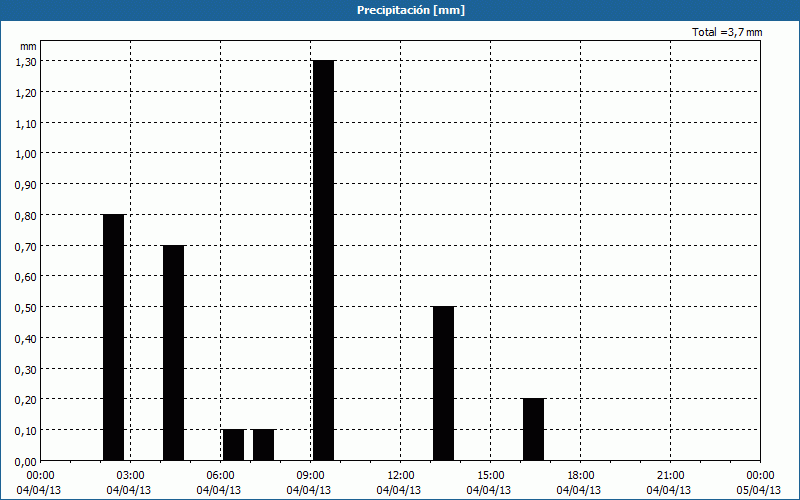Click the 06:00 x-axis time label
The image size is (800, 500).
click(x=220, y=476)
